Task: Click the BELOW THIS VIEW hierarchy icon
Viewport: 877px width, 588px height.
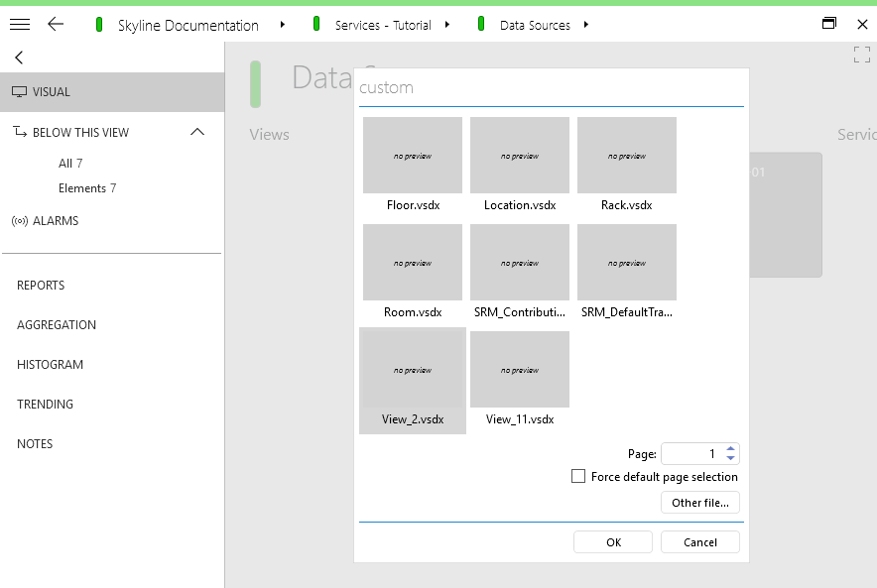Action: [19, 131]
